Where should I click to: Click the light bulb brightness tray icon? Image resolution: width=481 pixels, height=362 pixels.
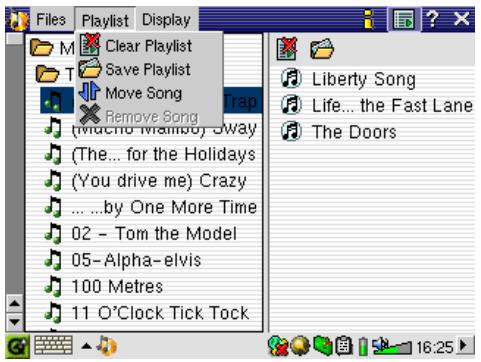tap(300, 346)
